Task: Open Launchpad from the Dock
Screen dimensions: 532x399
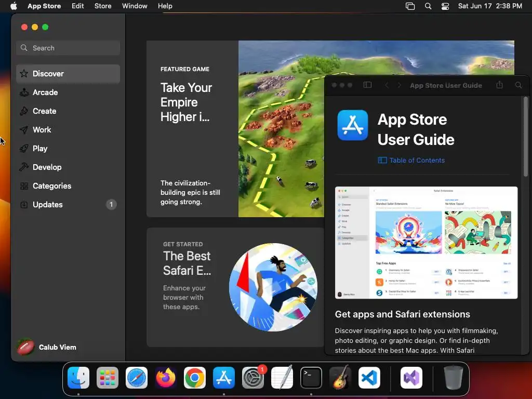Action: point(108,378)
